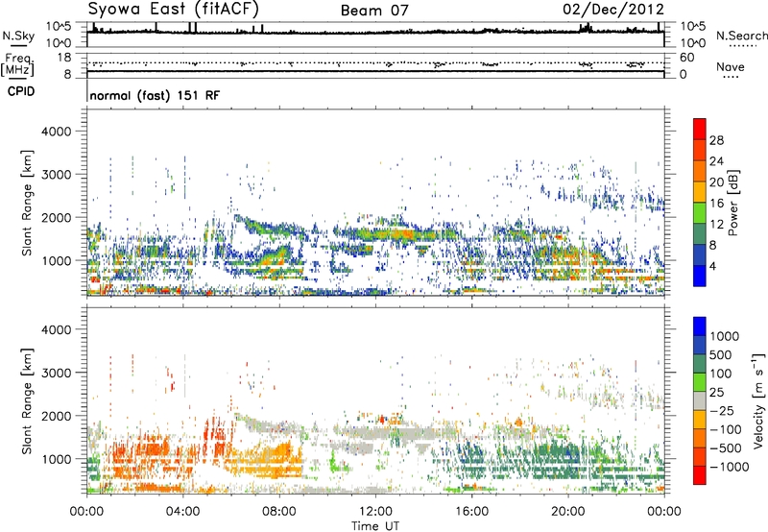
Task: Click the '4000' tick on the power panel
Action: pyautogui.click(x=57, y=132)
